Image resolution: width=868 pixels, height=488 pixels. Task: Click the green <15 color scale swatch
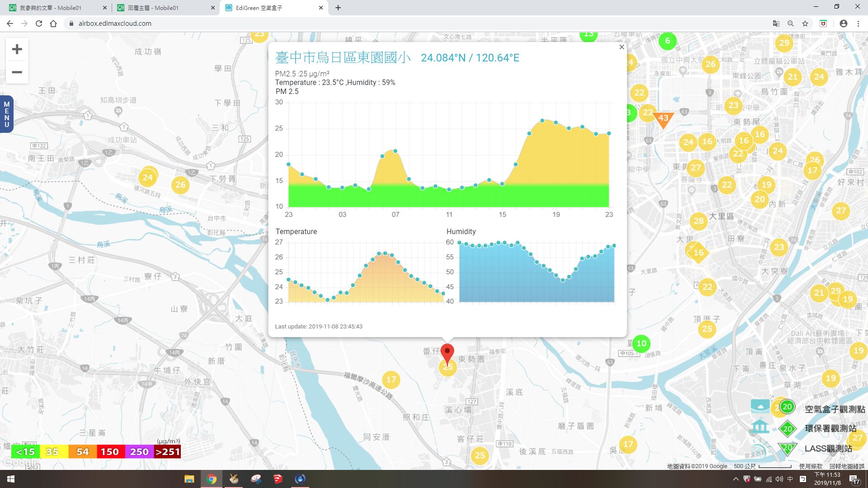[x=25, y=452]
